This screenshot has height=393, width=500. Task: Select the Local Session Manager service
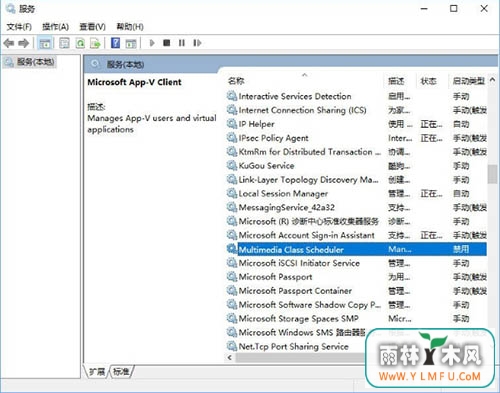(x=356, y=193)
